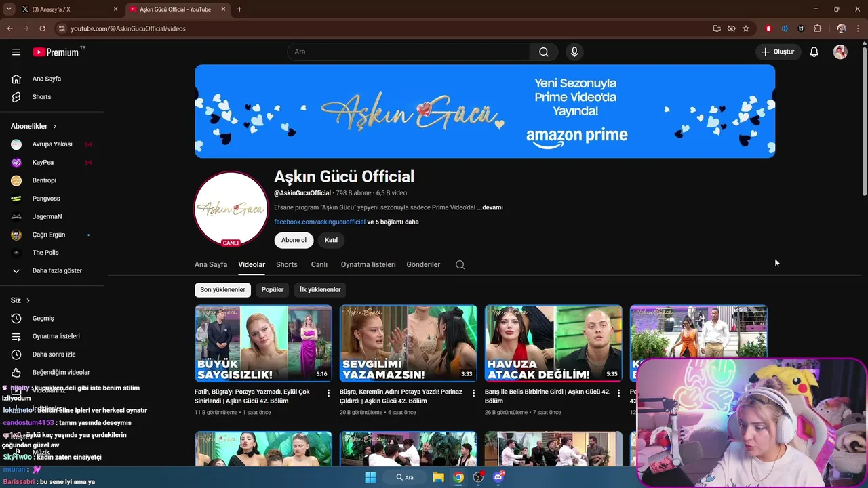
Task: Open more options for Barış ile Belis video
Action: coord(618,393)
